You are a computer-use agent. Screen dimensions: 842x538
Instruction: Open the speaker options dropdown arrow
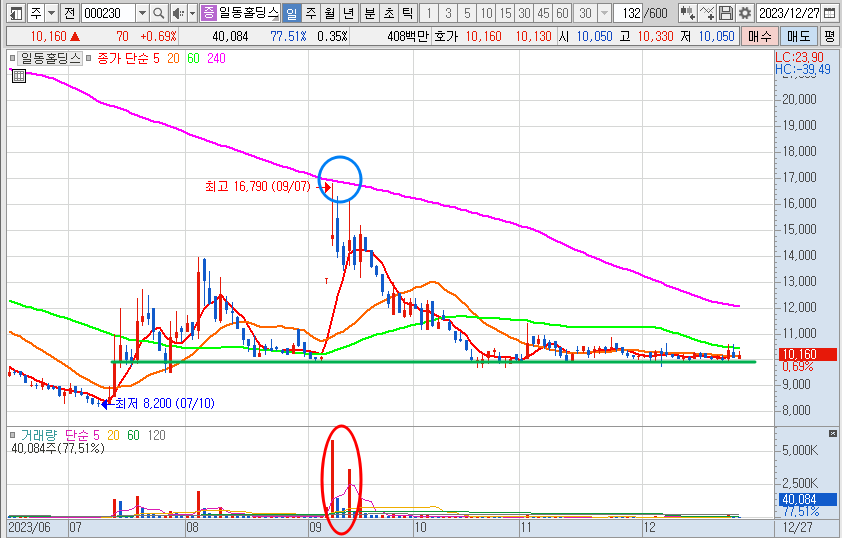pyautogui.click(x=192, y=13)
